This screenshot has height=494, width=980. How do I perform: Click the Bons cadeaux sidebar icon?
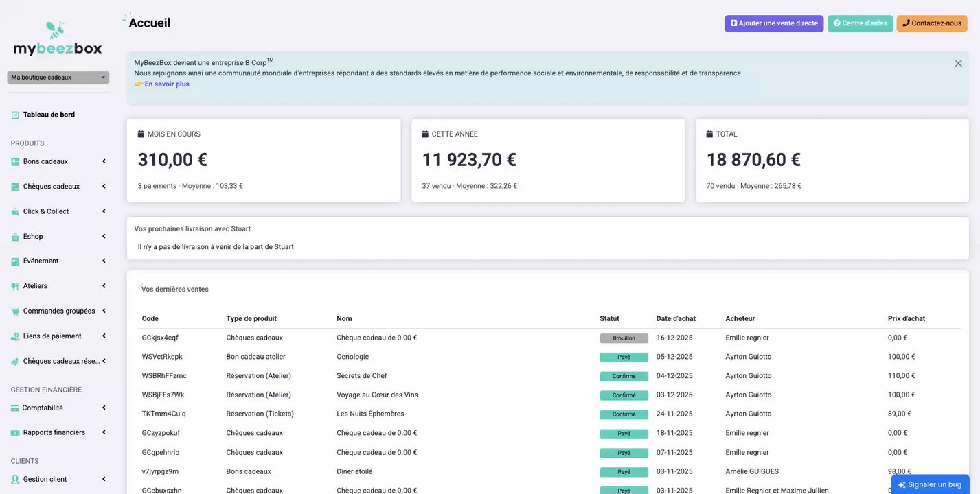[15, 162]
